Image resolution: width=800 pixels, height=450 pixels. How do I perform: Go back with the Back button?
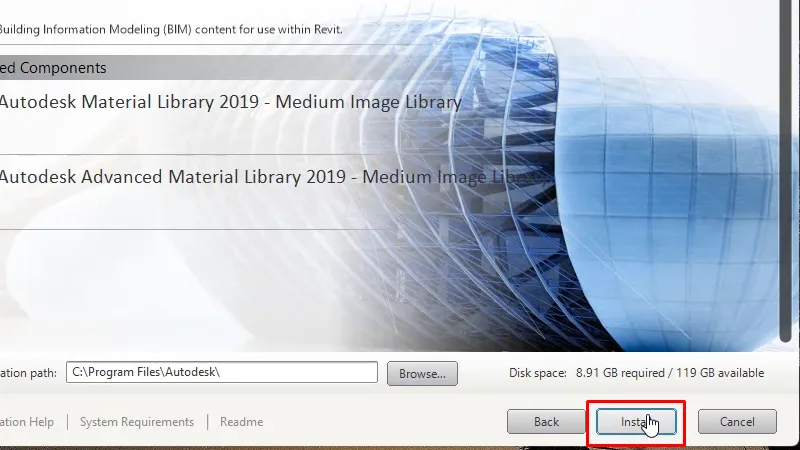click(546, 421)
